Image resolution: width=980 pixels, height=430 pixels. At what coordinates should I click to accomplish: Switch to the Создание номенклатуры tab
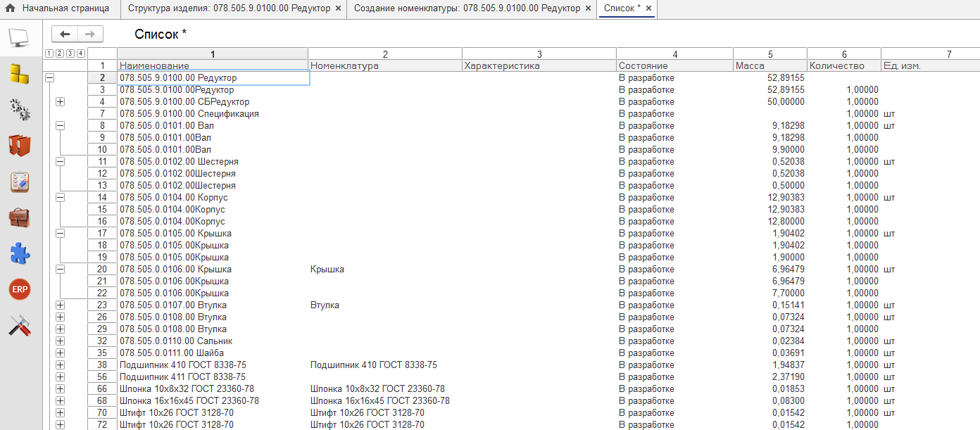click(x=467, y=8)
